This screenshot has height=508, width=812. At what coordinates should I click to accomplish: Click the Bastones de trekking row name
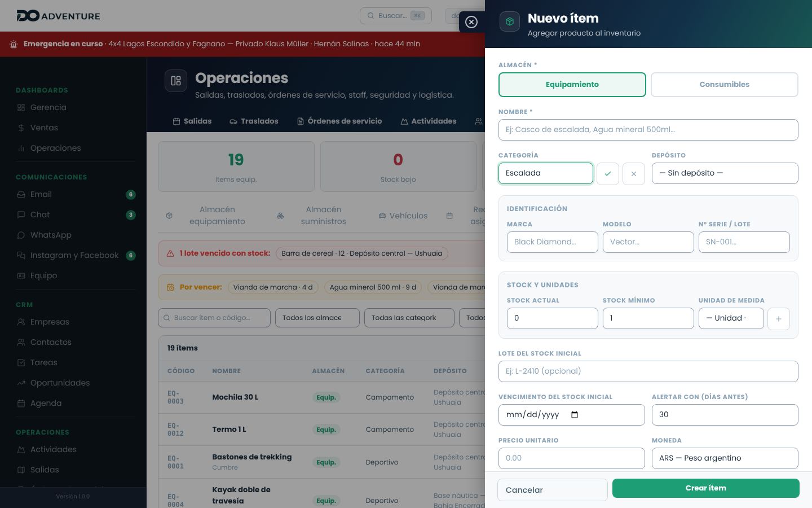(x=252, y=457)
